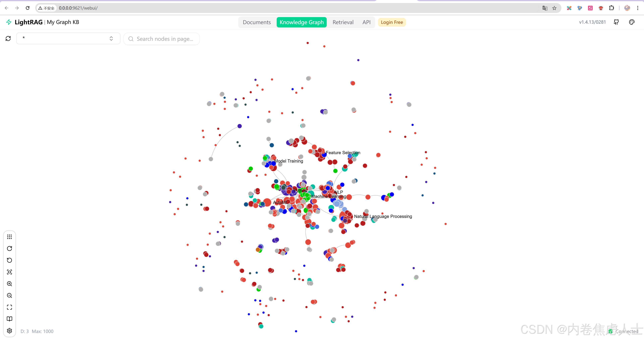Viewport: 644px width, 340px height.
Task: Click the Login Free button
Action: coord(391,22)
